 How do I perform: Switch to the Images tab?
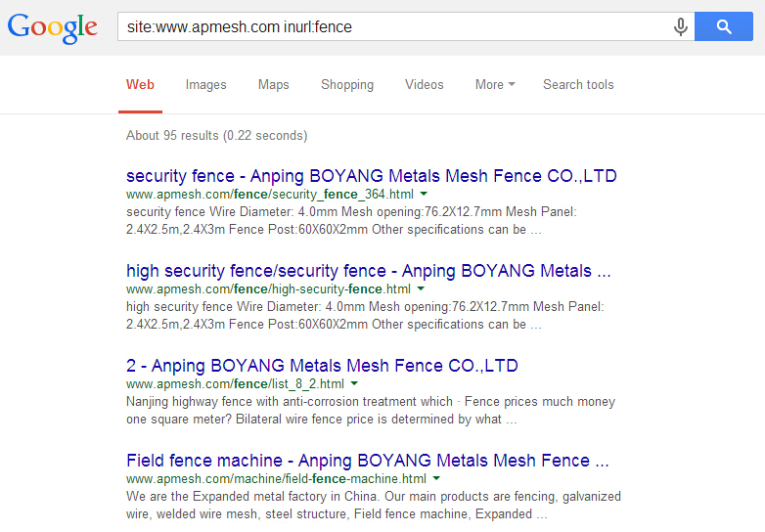pos(205,85)
